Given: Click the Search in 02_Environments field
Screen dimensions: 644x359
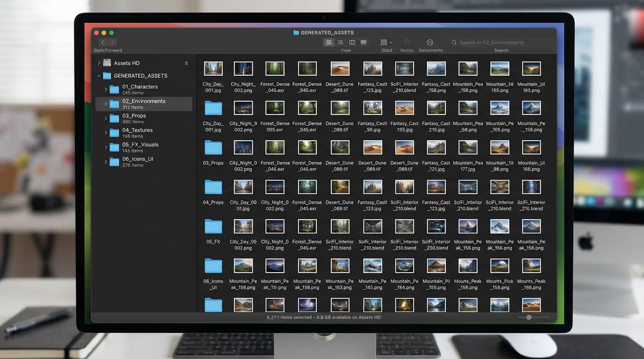Looking at the screenshot, I should [501, 43].
